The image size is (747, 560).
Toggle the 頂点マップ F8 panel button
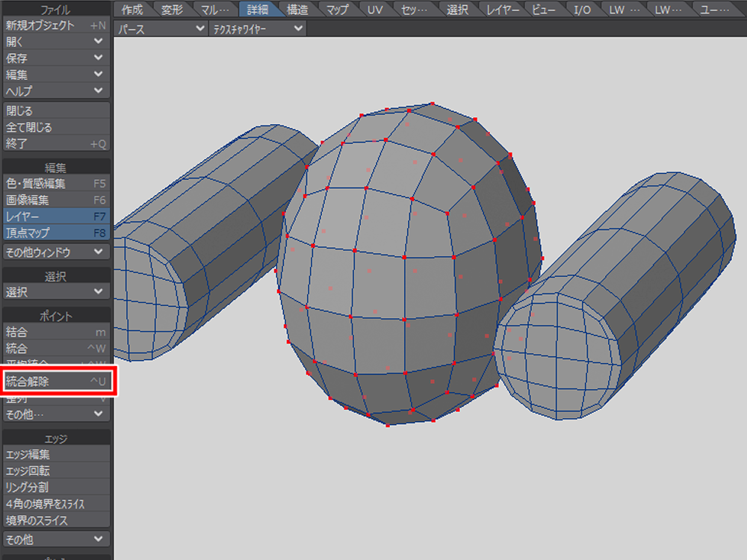pos(56,233)
